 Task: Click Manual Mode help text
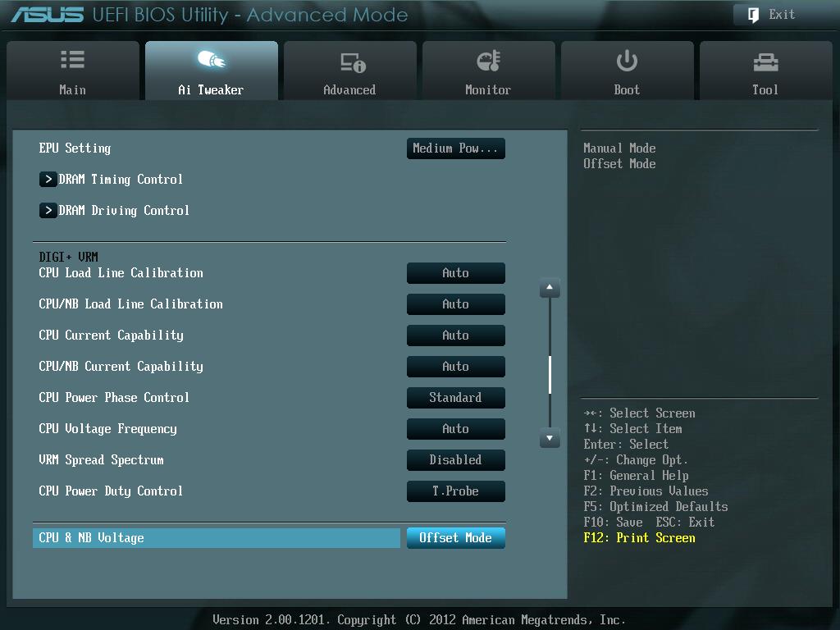620,148
